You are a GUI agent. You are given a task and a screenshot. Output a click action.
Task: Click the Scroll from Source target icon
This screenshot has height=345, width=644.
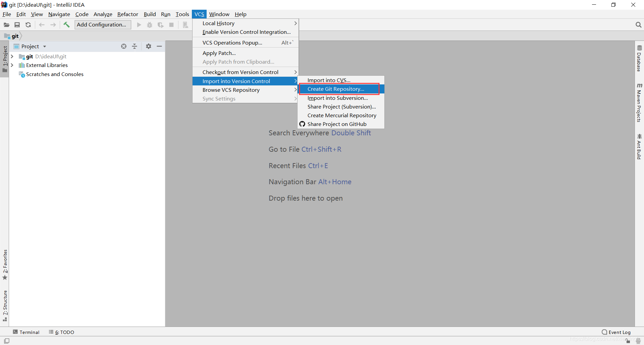coord(124,46)
